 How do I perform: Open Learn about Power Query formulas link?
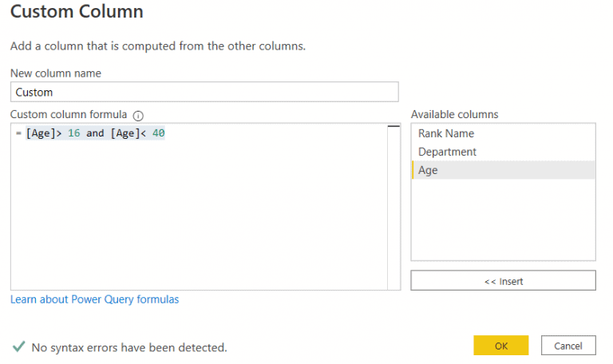pos(95,299)
